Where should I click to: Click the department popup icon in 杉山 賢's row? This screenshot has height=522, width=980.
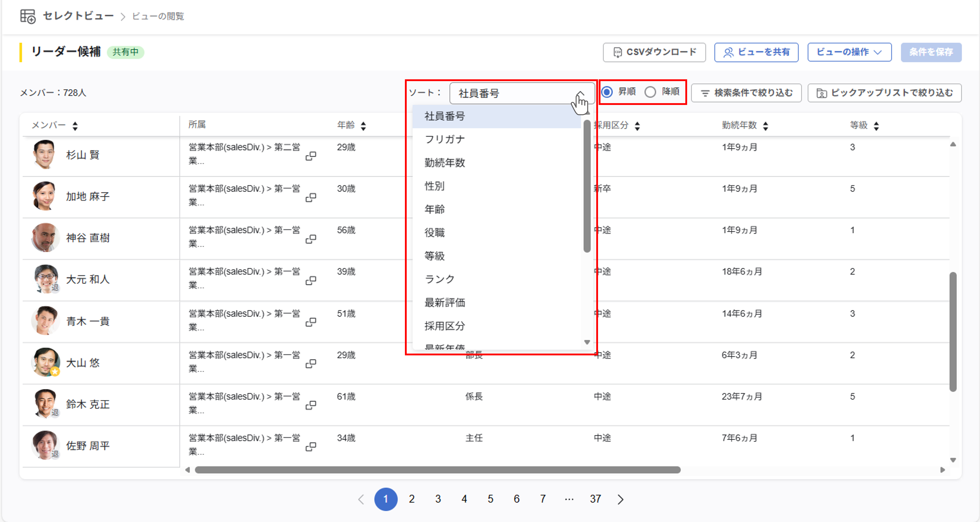pyautogui.click(x=311, y=156)
